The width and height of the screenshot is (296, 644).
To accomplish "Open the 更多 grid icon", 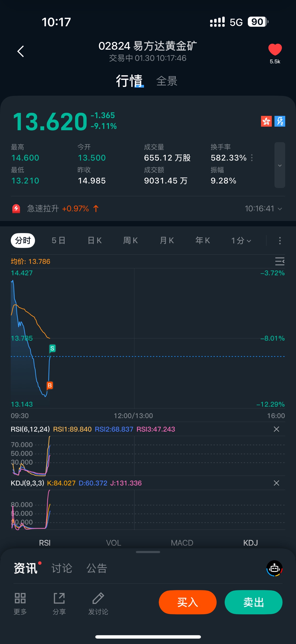I will click(20, 598).
